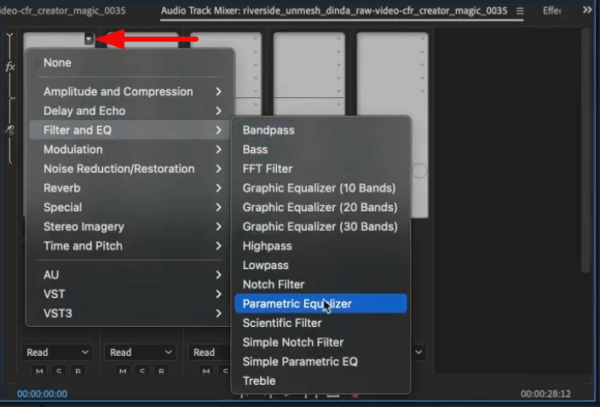Click the duration timecode 00:00:28:12
This screenshot has height=407, width=600.
point(545,394)
